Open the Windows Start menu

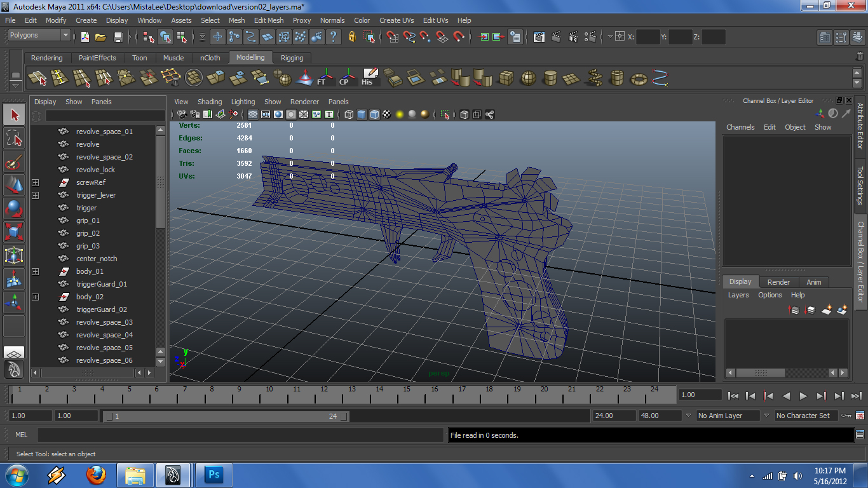pos(16,475)
